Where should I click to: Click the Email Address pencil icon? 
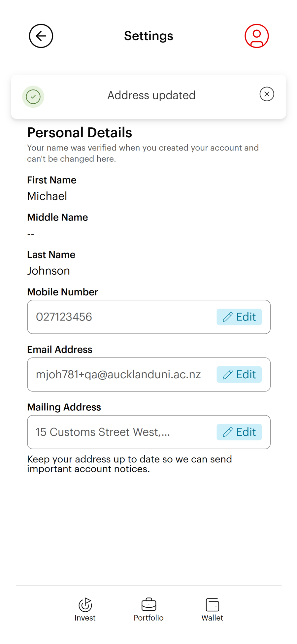(x=228, y=374)
